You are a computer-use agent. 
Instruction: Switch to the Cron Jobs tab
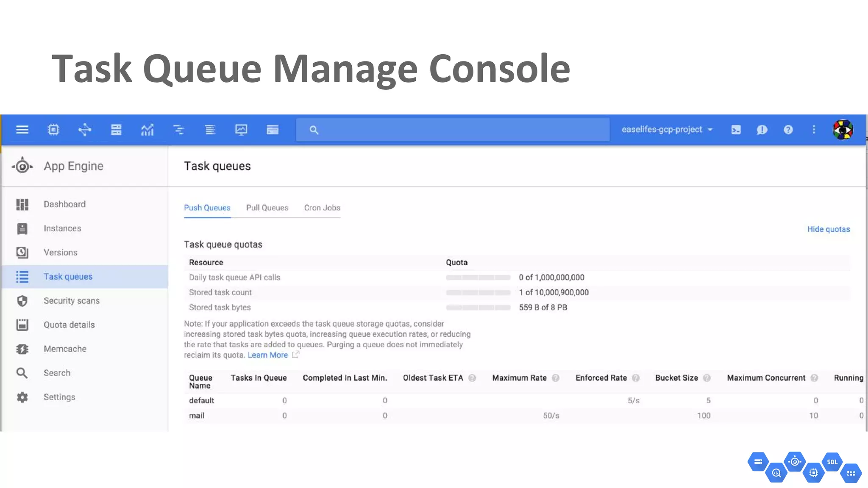(x=322, y=208)
